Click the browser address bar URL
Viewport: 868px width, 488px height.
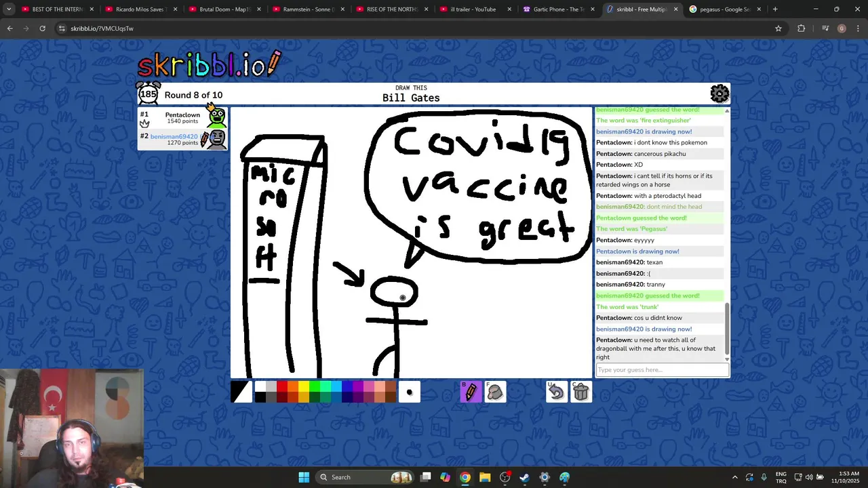click(102, 28)
